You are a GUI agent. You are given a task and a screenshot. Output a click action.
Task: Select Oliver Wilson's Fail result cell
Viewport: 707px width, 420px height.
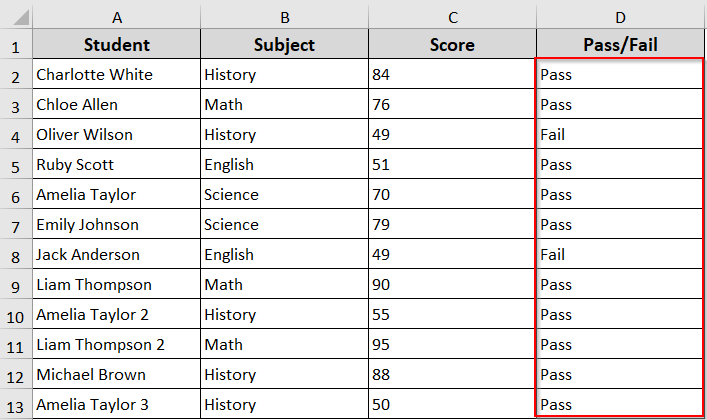click(x=620, y=135)
